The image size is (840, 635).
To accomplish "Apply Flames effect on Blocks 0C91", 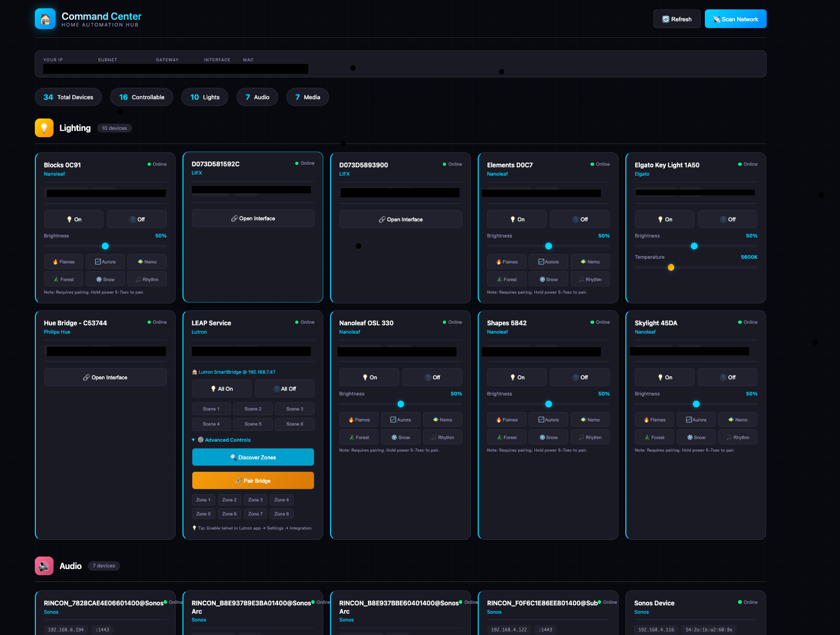I will 63,262.
